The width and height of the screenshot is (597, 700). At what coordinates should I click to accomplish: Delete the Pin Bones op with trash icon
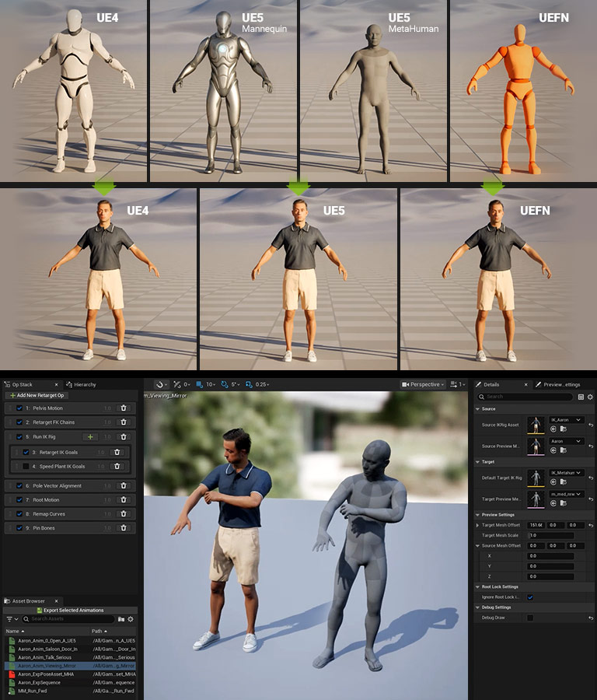pyautogui.click(x=123, y=528)
